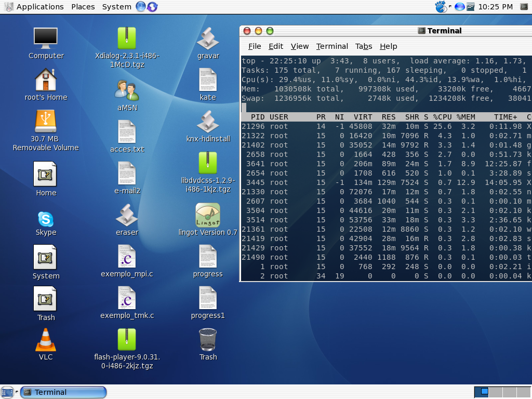Click the aMSN messenger icon
Screen dimensions: 532x399
(127, 90)
